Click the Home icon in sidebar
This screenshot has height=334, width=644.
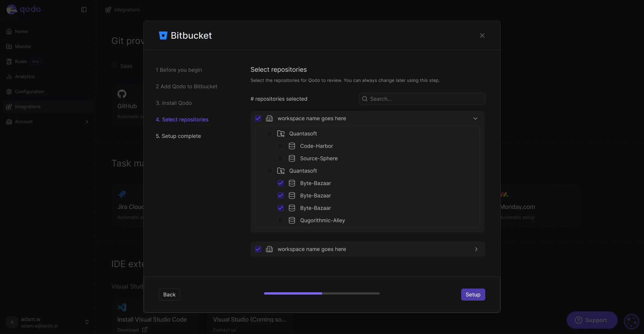(9, 32)
